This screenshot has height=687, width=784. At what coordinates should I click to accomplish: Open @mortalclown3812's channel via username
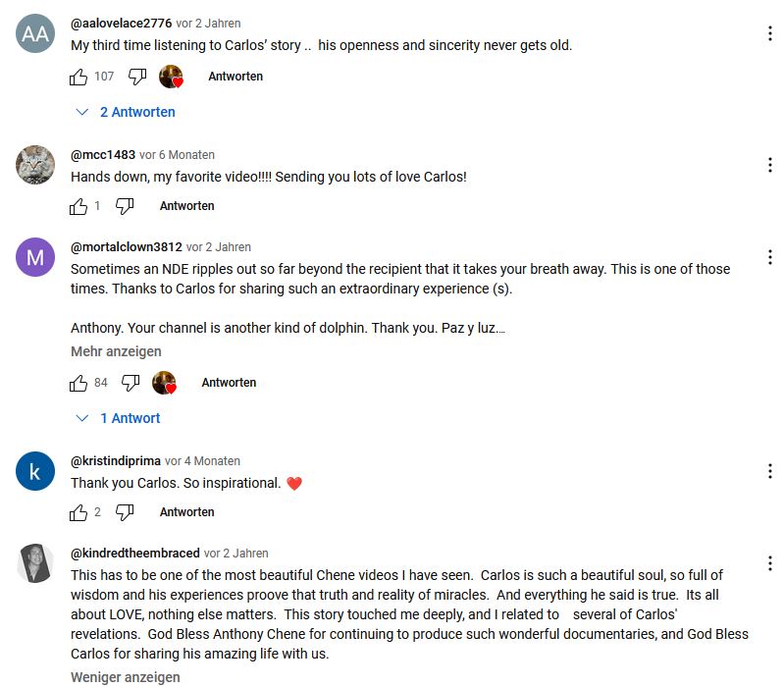(x=126, y=247)
